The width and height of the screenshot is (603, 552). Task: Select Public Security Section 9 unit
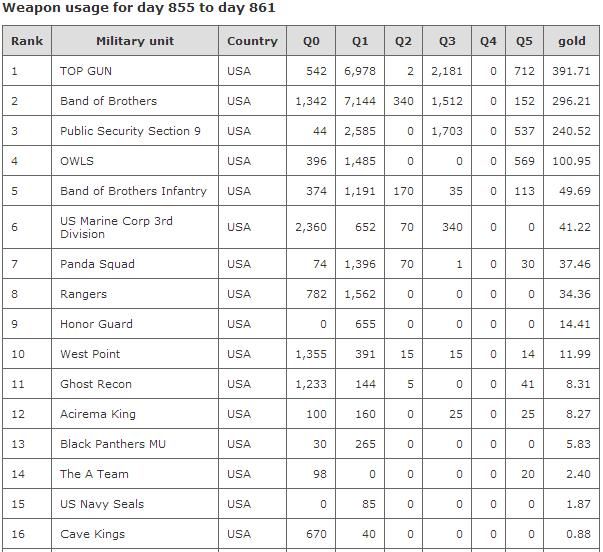tap(130, 131)
